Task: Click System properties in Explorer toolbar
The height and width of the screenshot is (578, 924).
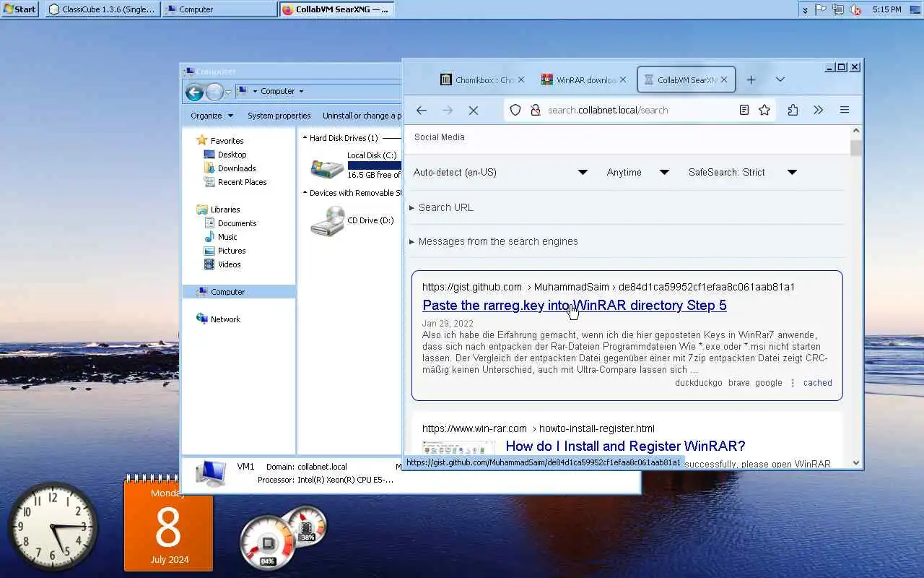Action: (279, 116)
